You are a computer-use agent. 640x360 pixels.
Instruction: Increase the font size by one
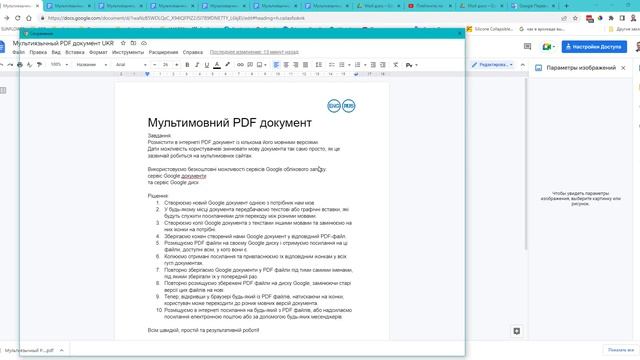176,64
